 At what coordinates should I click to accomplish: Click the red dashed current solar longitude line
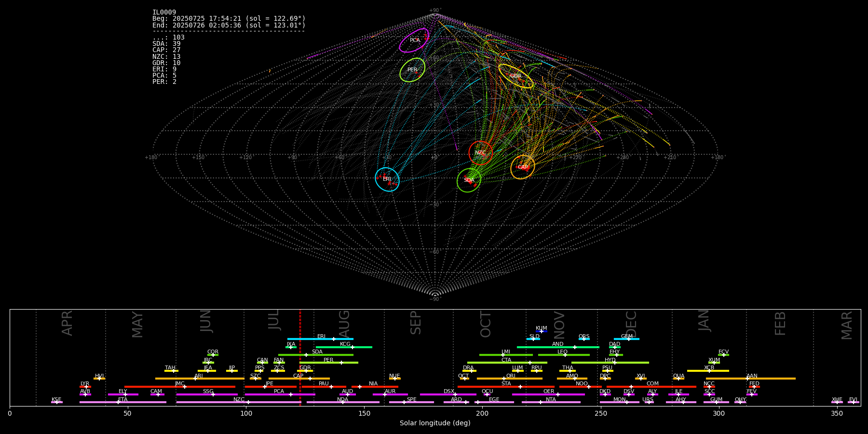(300, 357)
